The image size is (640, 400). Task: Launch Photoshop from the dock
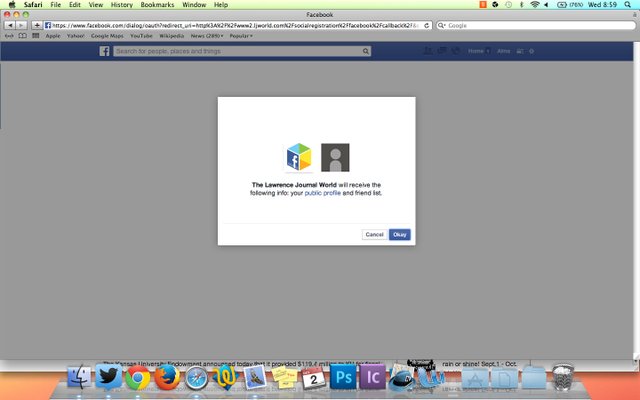343,377
